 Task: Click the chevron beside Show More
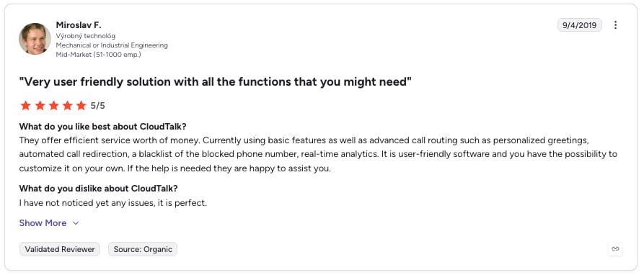coord(76,223)
